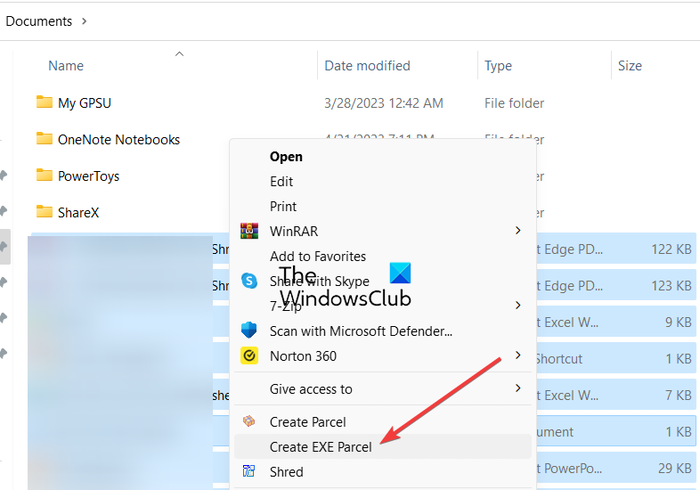This screenshot has width=700, height=490.
Task: Sort by the Size column header
Action: [x=630, y=66]
